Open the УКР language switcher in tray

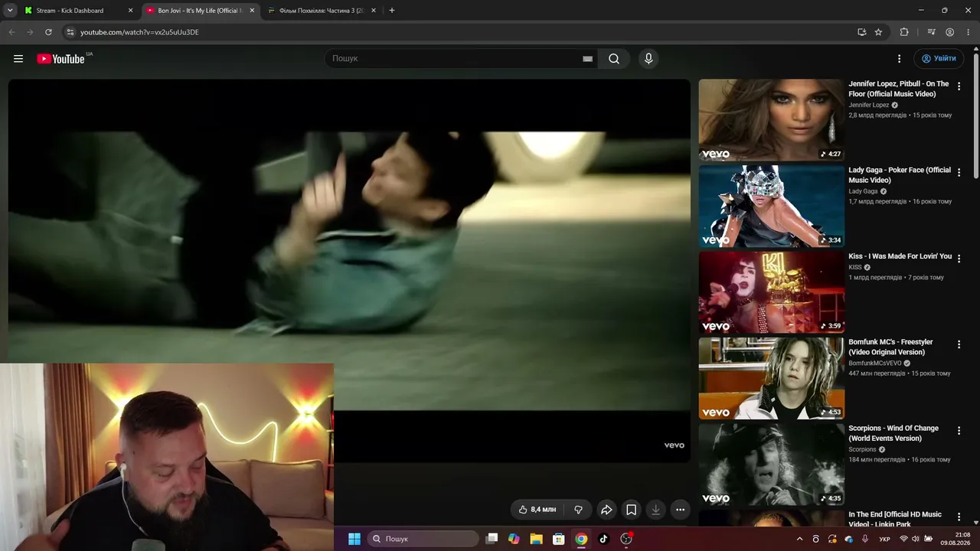coord(884,539)
